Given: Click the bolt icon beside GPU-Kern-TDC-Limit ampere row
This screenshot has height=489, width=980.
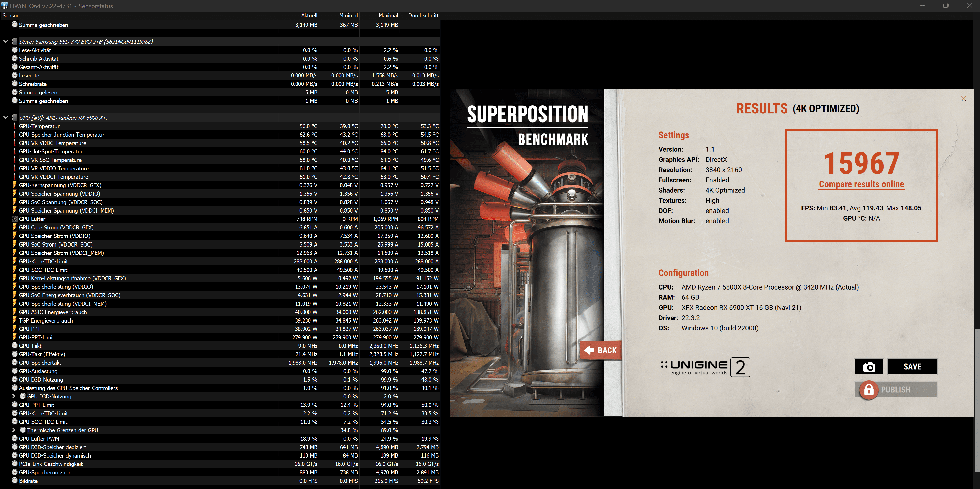Looking at the screenshot, I should click(15, 261).
